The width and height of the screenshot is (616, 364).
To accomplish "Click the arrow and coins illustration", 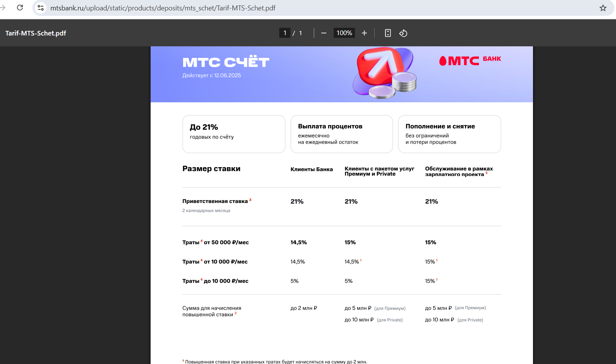I will coord(385,73).
